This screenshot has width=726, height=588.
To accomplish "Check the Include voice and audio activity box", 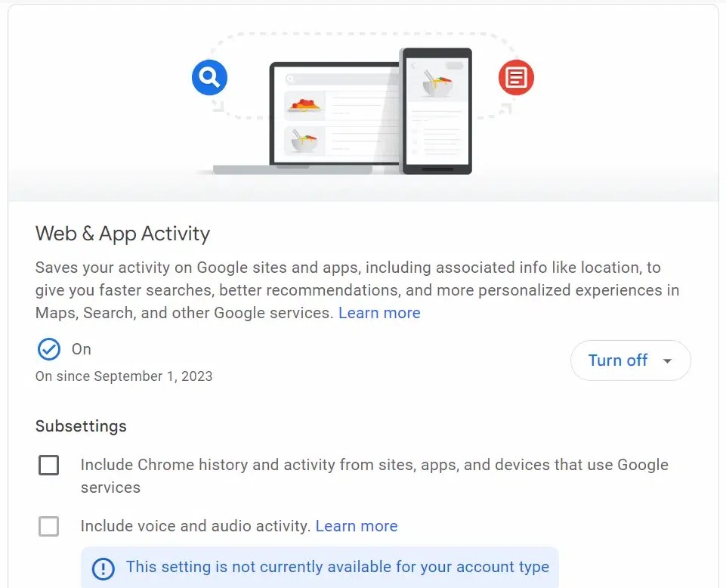I will point(48,526).
